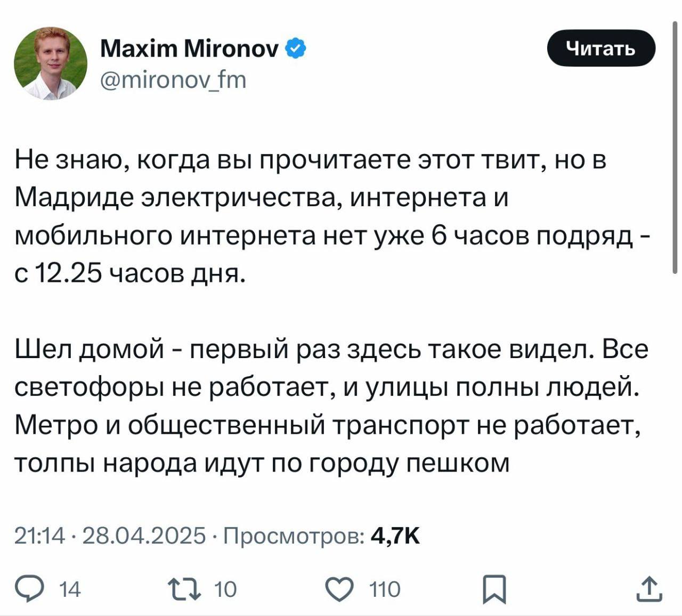Bookmark this tweet

[x=494, y=589]
